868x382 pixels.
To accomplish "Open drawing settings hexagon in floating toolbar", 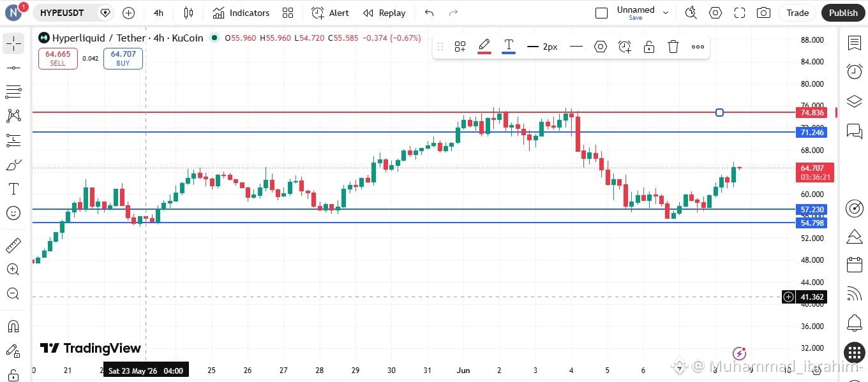I will [x=601, y=47].
